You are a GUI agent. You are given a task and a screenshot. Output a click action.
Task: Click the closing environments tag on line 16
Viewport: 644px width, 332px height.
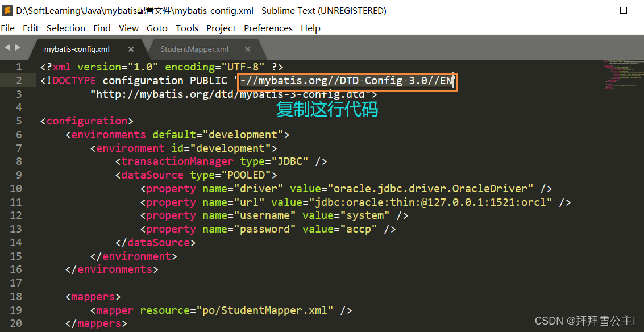pyautogui.click(x=112, y=269)
